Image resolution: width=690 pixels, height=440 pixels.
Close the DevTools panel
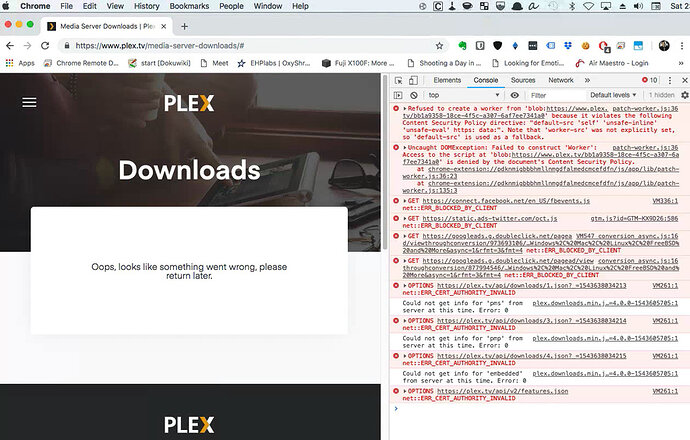coord(685,80)
